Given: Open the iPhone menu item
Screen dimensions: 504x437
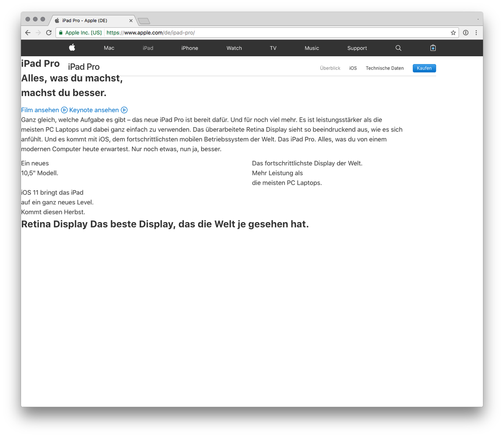Looking at the screenshot, I should click(190, 48).
